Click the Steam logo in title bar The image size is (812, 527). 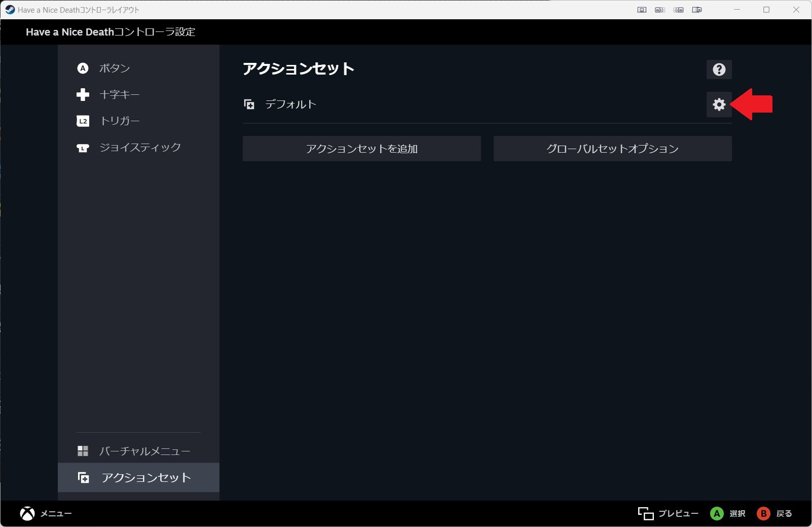10,10
